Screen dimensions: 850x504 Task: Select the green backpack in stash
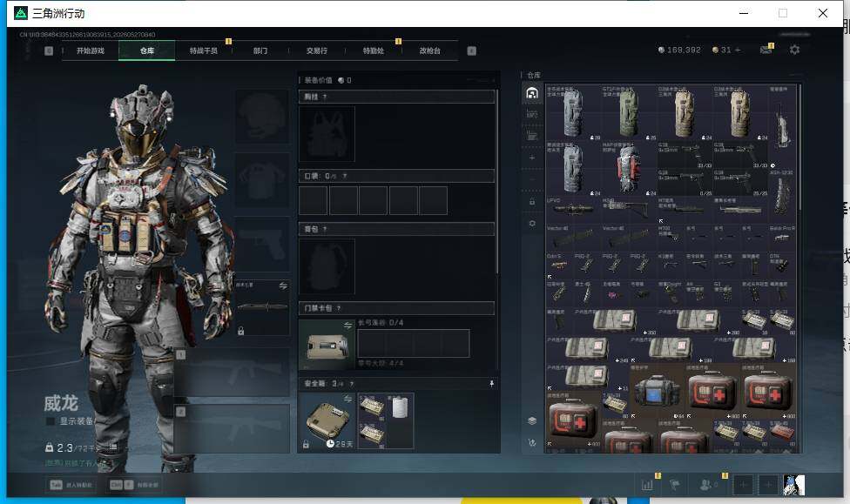point(629,112)
